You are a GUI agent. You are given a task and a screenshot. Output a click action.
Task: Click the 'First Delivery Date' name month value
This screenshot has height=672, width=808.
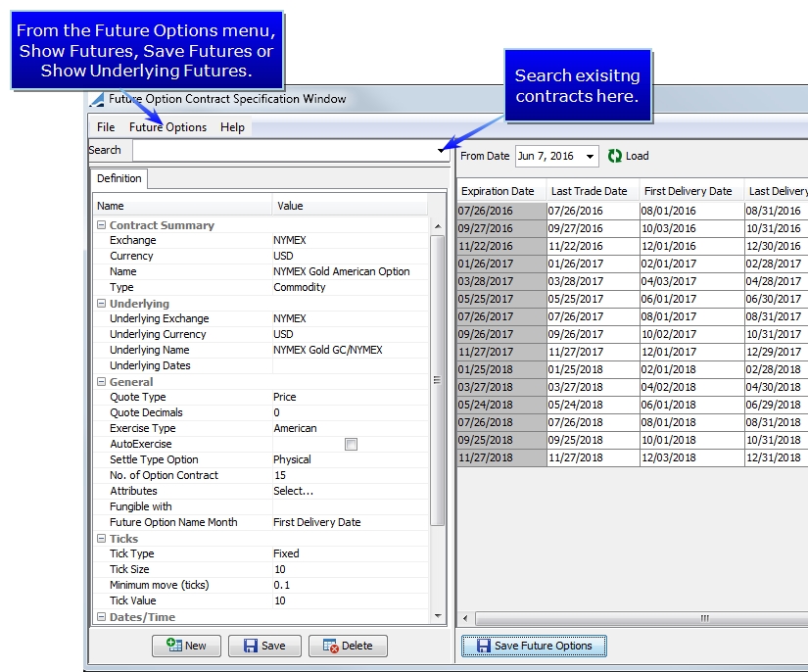[317, 522]
